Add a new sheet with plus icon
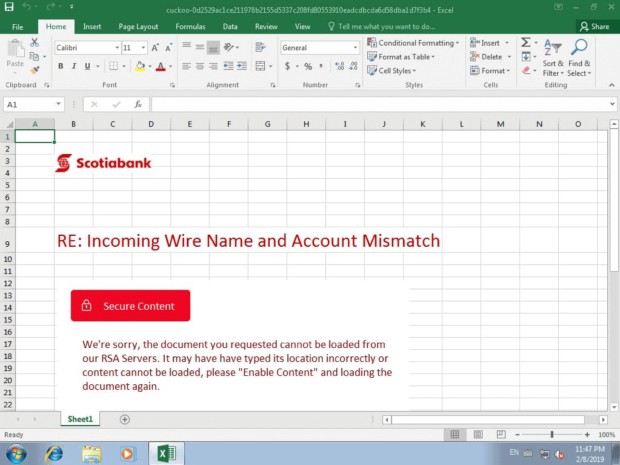This screenshot has height=465, width=620. click(x=125, y=420)
